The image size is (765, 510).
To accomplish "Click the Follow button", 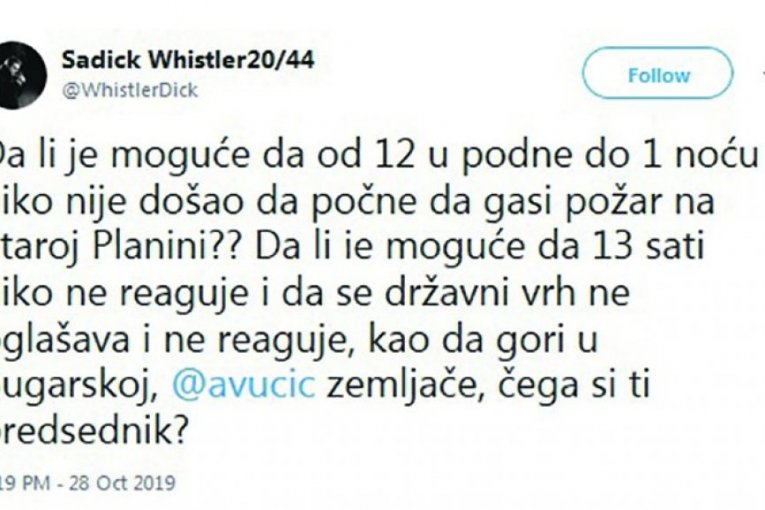I will tap(658, 75).
